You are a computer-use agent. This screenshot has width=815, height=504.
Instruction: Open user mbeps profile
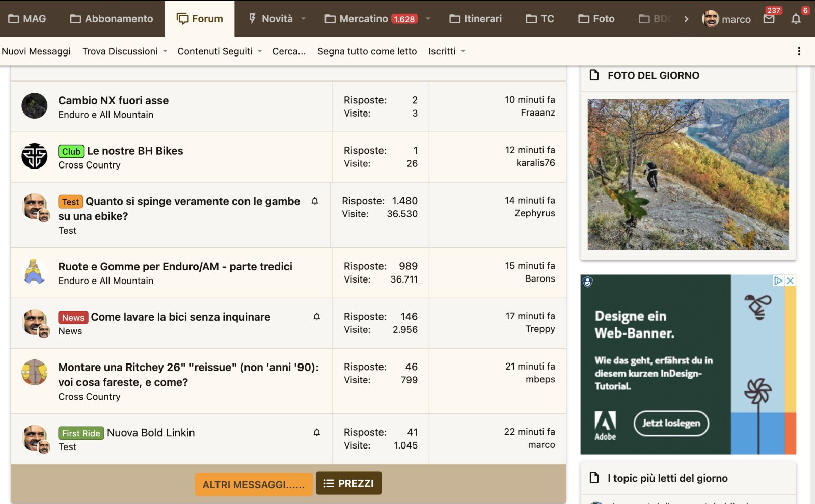click(x=540, y=379)
